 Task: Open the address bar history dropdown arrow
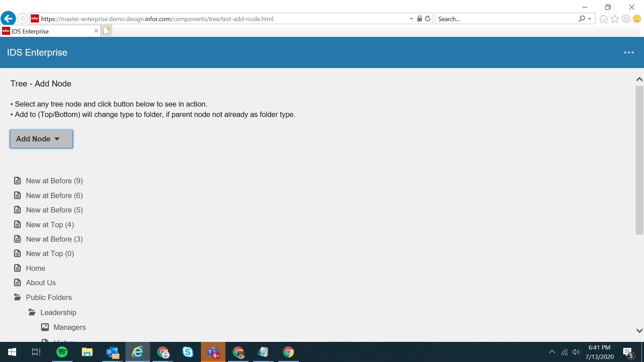(411, 19)
